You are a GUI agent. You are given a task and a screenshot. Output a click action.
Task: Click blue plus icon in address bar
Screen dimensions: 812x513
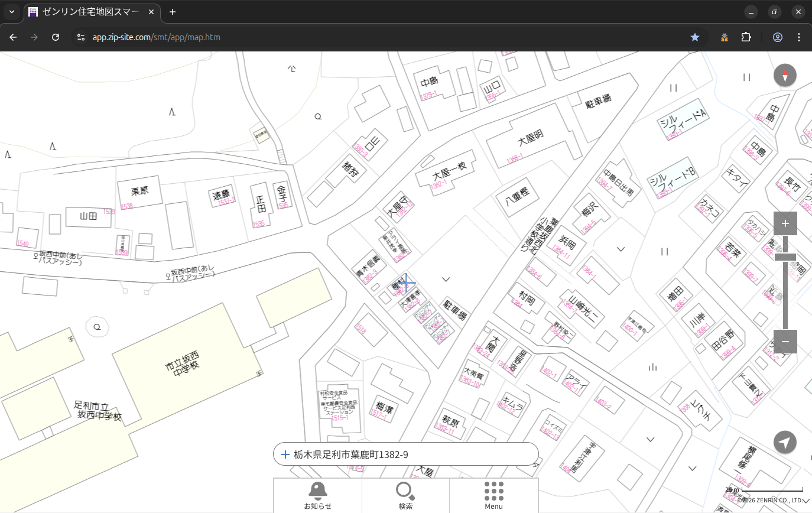pyautogui.click(x=285, y=454)
